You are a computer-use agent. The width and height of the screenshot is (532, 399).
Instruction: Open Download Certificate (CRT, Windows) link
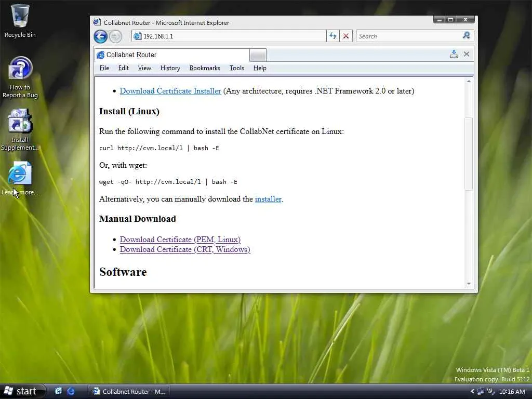pyautogui.click(x=185, y=249)
